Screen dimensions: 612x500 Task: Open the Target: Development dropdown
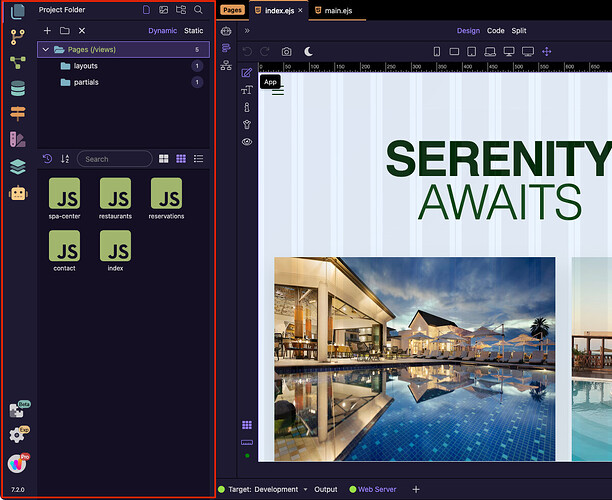(x=263, y=489)
